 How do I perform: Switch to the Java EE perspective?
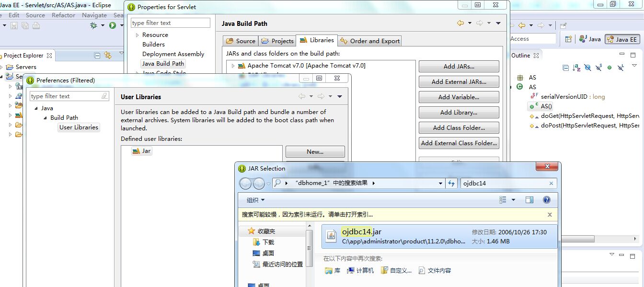[622, 39]
